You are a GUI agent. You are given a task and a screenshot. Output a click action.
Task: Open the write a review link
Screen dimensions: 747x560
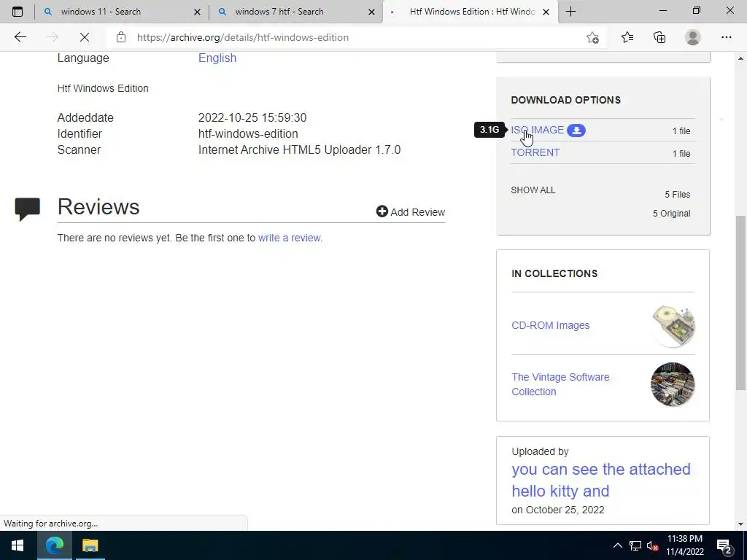click(289, 238)
